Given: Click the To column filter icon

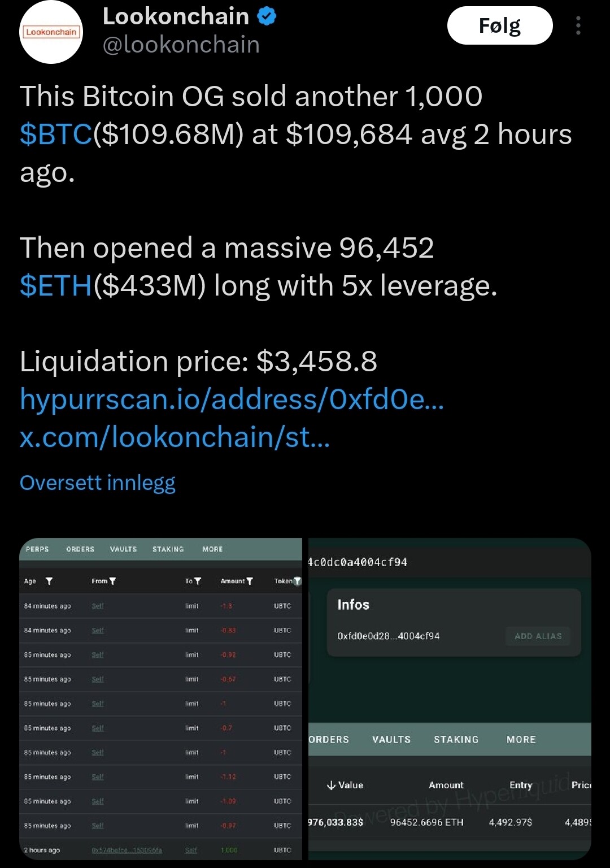Looking at the screenshot, I should pos(198,581).
